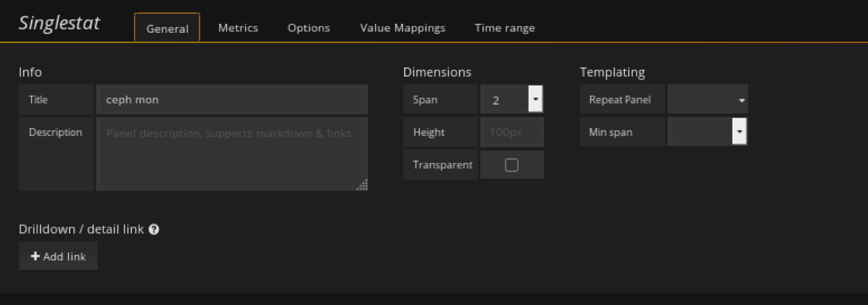Click the Add link button
The height and width of the screenshot is (305, 868).
[58, 256]
